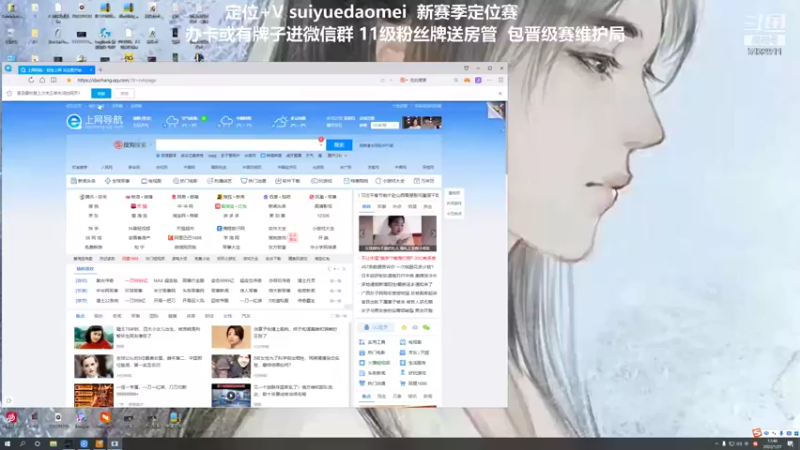
Task: Open the third partly-sunny weather icon
Action: (x=280, y=121)
